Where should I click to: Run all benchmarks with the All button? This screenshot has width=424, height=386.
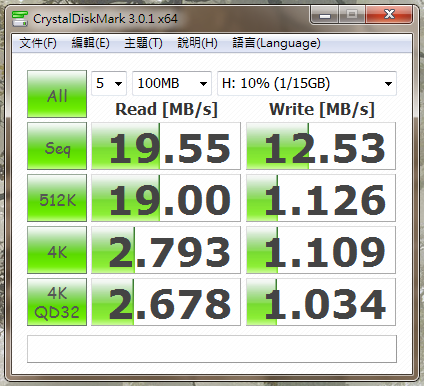(57, 94)
